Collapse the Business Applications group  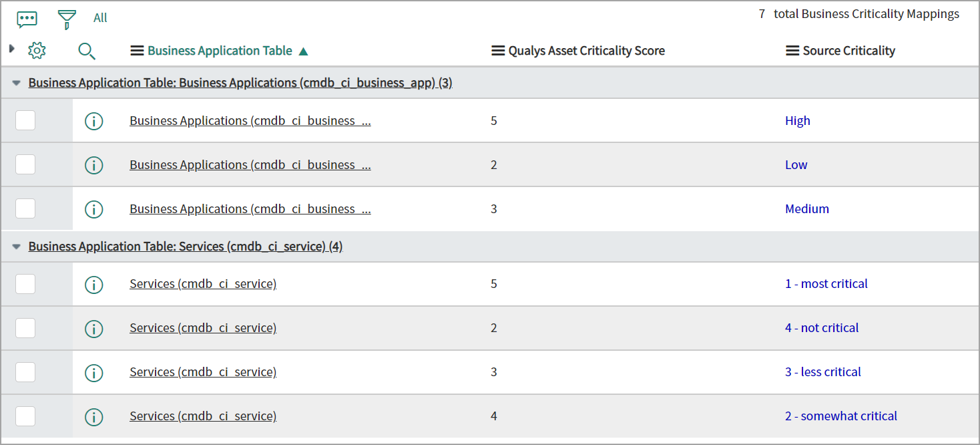click(x=16, y=82)
